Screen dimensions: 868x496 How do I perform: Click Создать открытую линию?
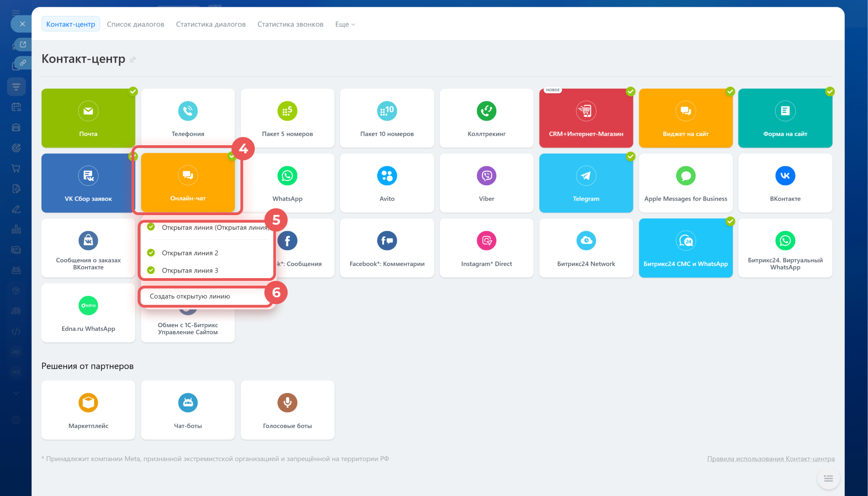click(190, 296)
